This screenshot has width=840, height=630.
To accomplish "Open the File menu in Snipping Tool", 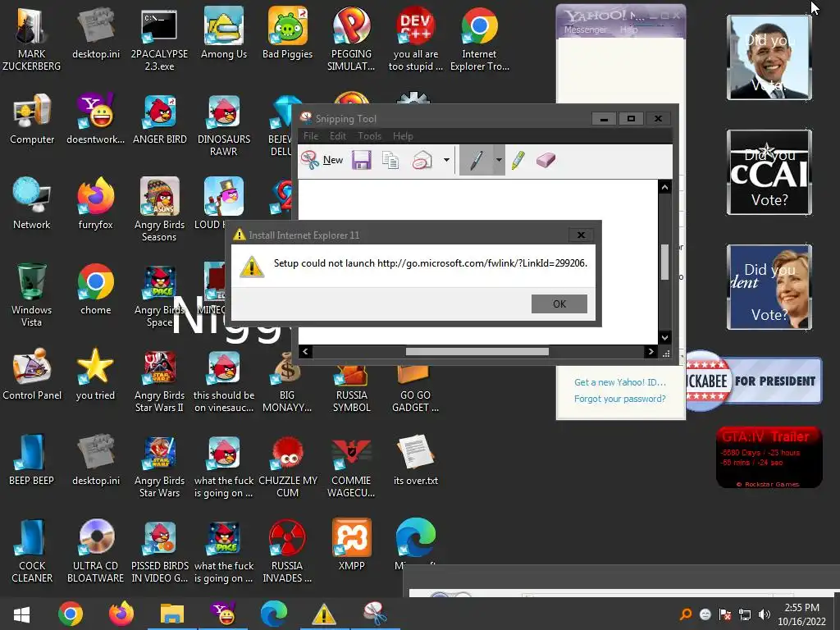I will tap(311, 136).
